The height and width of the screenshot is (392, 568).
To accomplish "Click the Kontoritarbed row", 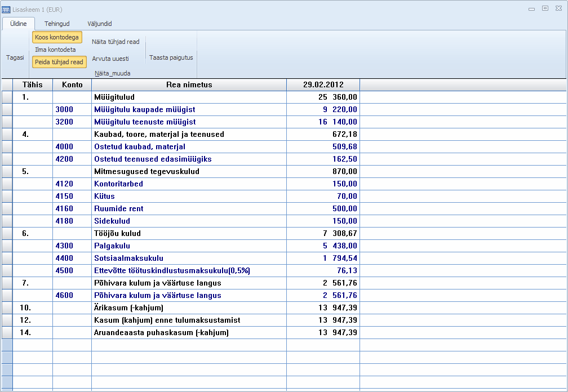I will point(189,184).
